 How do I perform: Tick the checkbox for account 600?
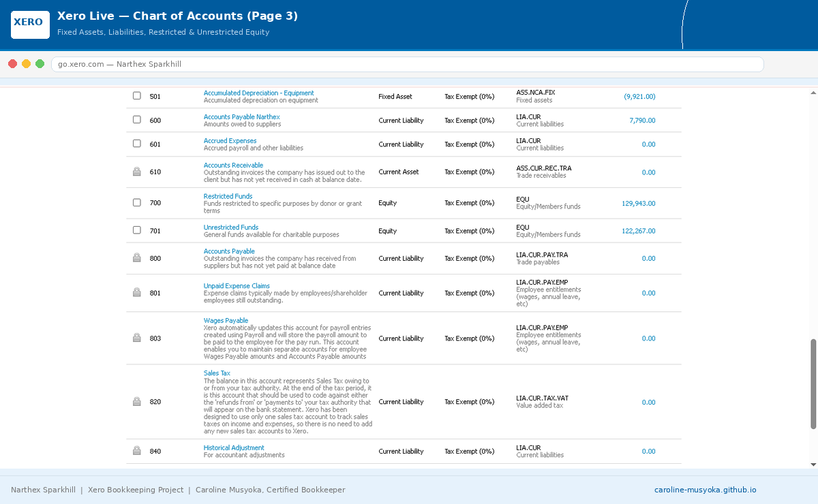136,120
